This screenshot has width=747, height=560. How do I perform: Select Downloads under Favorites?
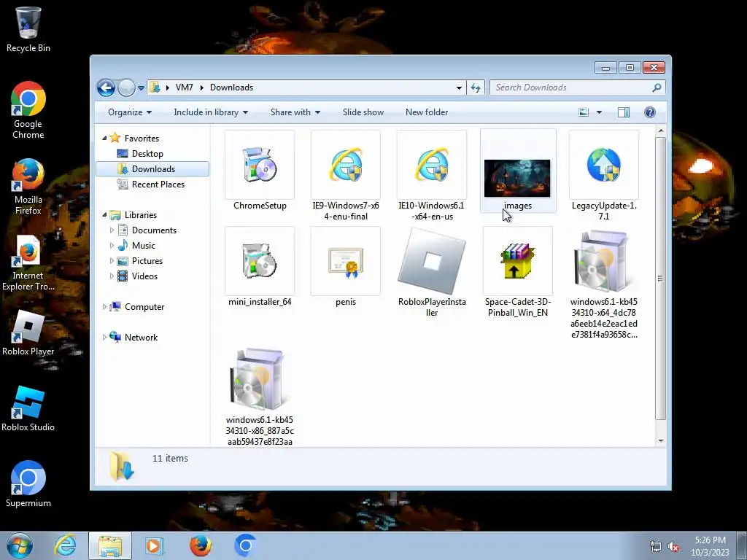(x=152, y=169)
